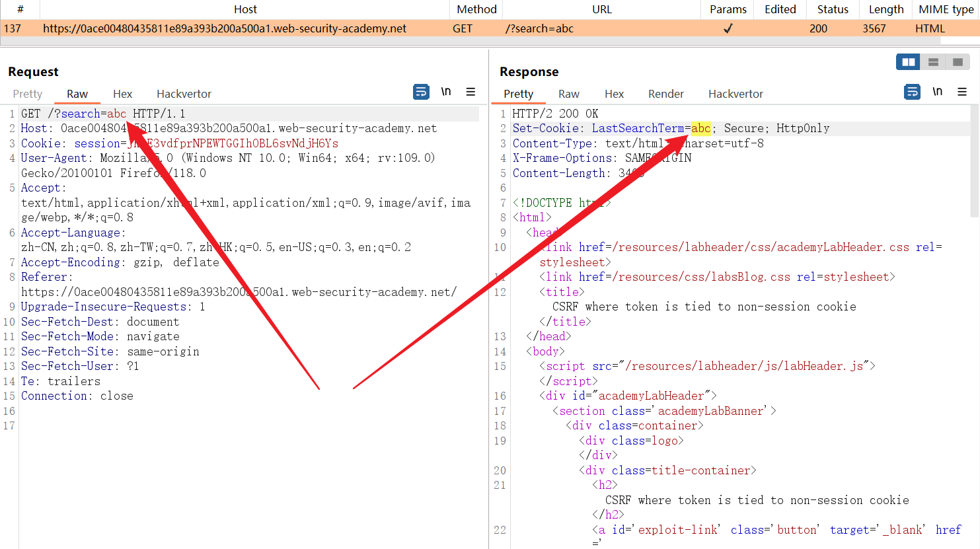Click Sec-Fetch-Site: same-origin line
Viewport: 980px width, 549px height.
point(110,351)
